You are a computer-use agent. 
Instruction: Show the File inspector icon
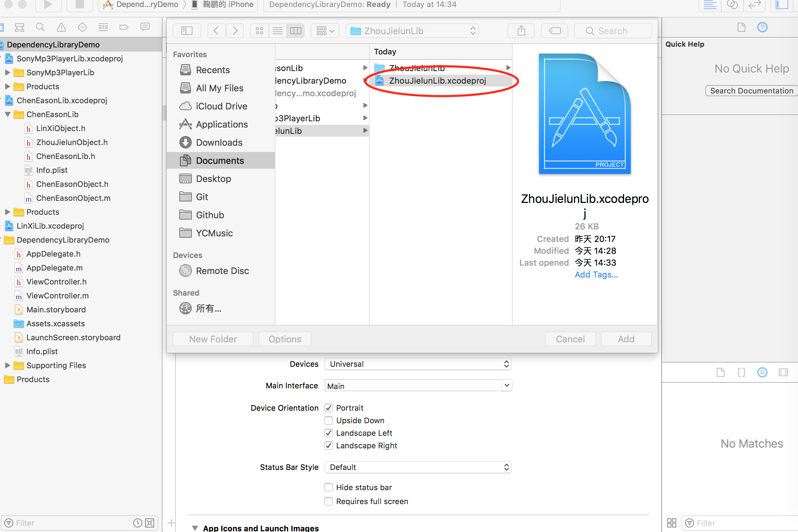741,27
